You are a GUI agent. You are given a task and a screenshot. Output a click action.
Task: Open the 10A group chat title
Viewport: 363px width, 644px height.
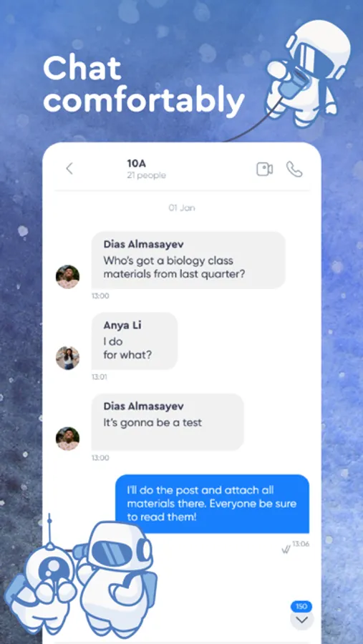136,163
